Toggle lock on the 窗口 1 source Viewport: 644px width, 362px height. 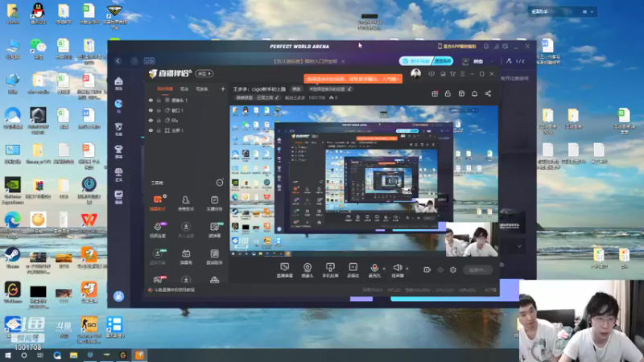click(159, 110)
